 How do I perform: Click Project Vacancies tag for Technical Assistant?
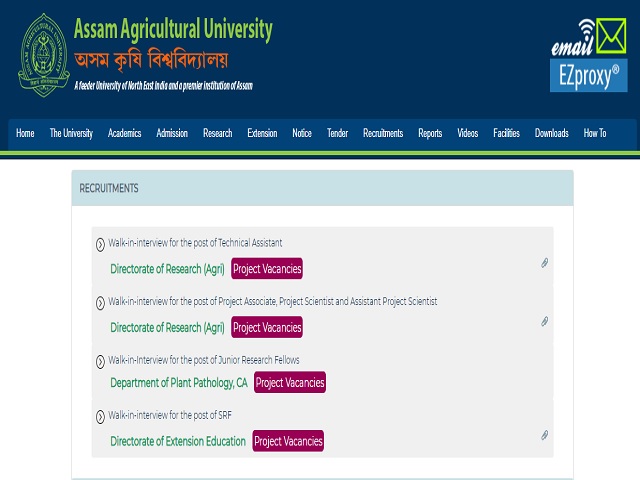tap(267, 269)
